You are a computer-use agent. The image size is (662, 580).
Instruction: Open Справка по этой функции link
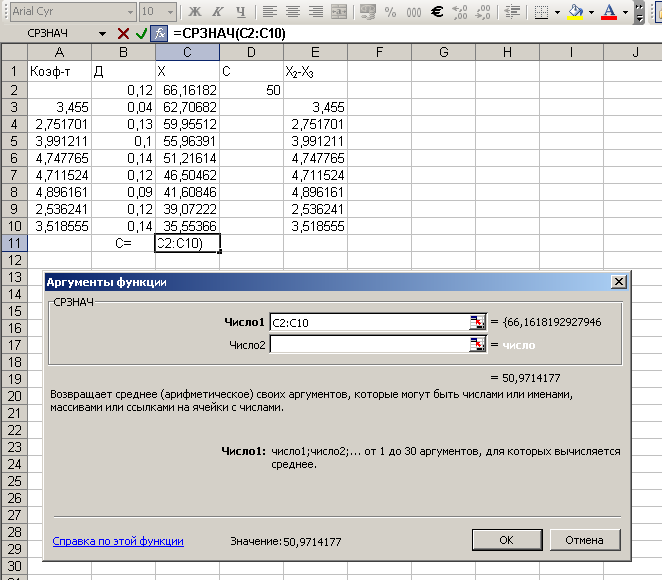coord(118,541)
